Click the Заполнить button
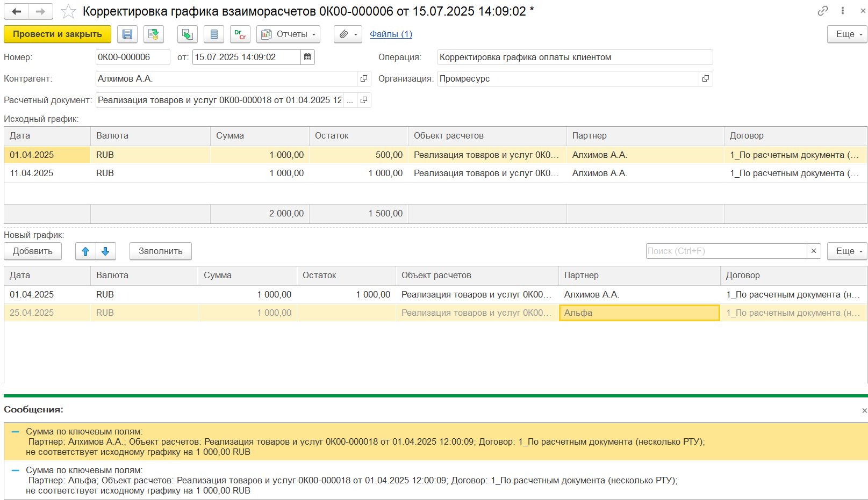The width and height of the screenshot is (868, 500). [x=160, y=251]
